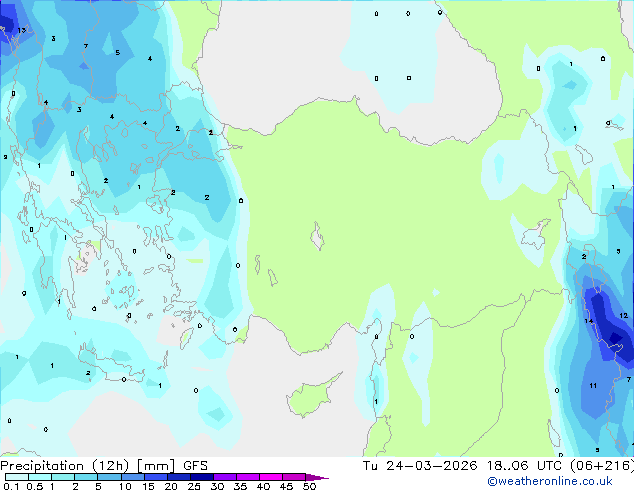This screenshot has height=490, width=634.
Task: Click the legend tick label '25'
Action: pyautogui.click(x=194, y=486)
